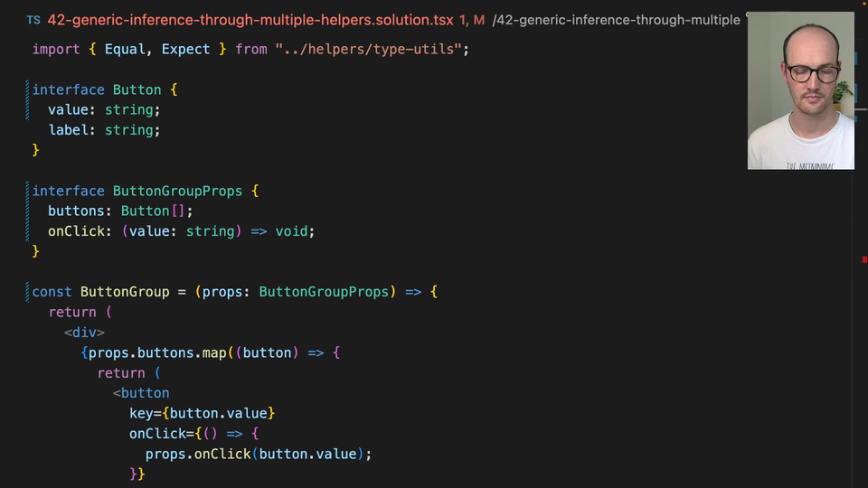Screen dimensions: 868x488
Task: Click the Equal import identifier
Action: (125, 49)
